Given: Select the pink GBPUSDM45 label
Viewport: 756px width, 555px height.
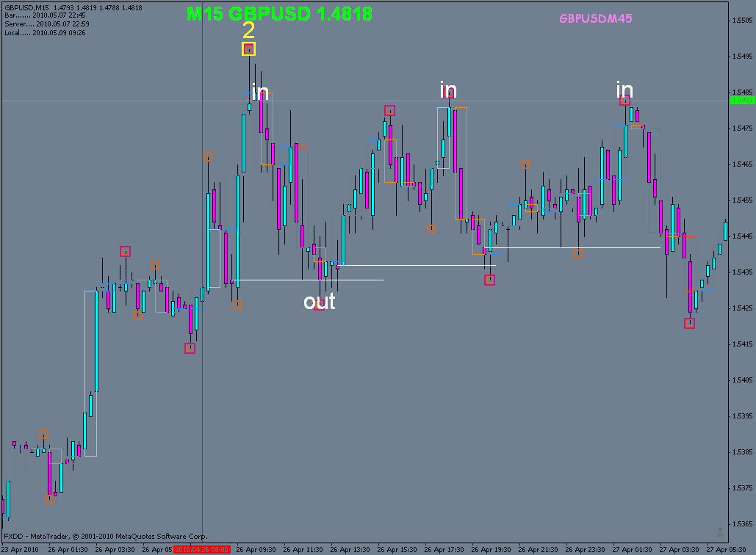Looking at the screenshot, I should click(597, 16).
